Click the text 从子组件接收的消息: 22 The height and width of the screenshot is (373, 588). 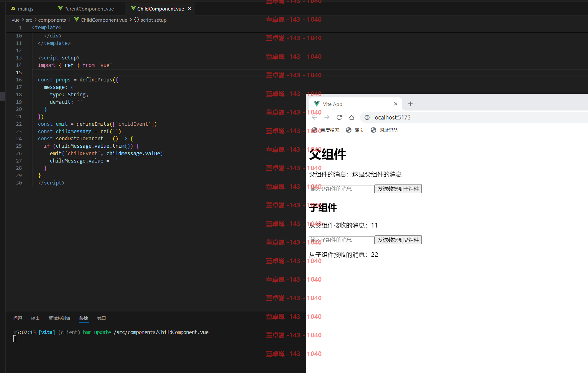pos(343,255)
